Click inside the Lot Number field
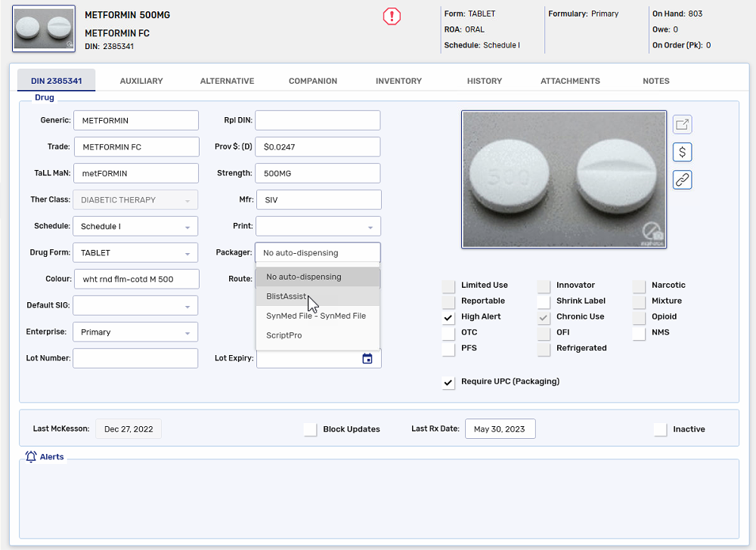This screenshot has width=756, height=550. tap(135, 358)
